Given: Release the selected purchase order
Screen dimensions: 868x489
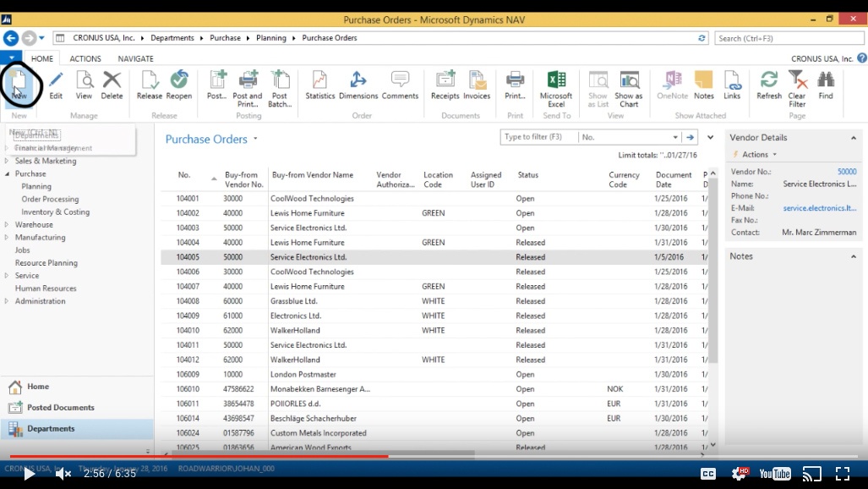Looking at the screenshot, I should (x=150, y=85).
